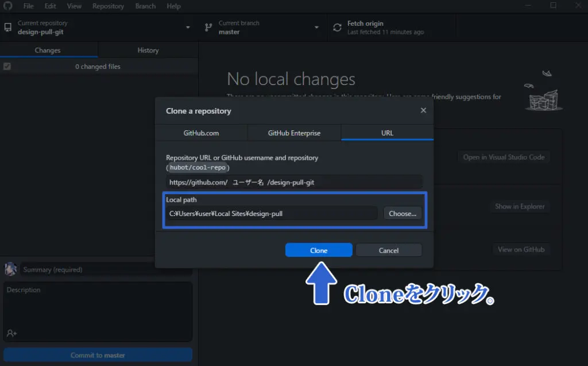Image resolution: width=588 pixels, height=366 pixels.
Task: Expand the Current branch dropdown
Action: 316,28
